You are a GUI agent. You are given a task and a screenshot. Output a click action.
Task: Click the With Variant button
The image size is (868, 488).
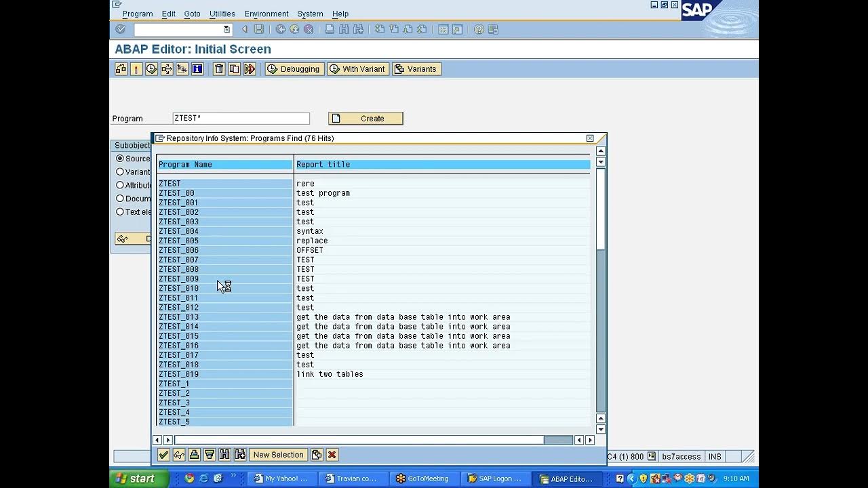pyautogui.click(x=358, y=68)
